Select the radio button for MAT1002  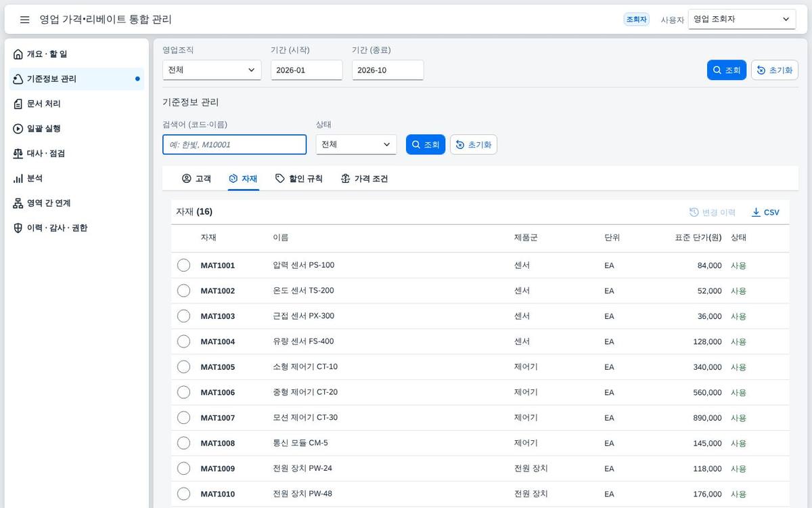point(183,291)
